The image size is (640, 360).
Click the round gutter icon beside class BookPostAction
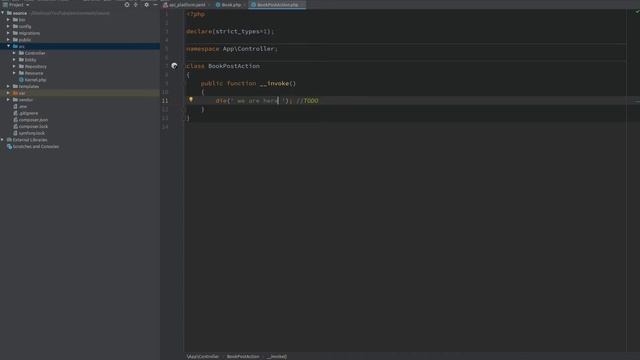174,66
